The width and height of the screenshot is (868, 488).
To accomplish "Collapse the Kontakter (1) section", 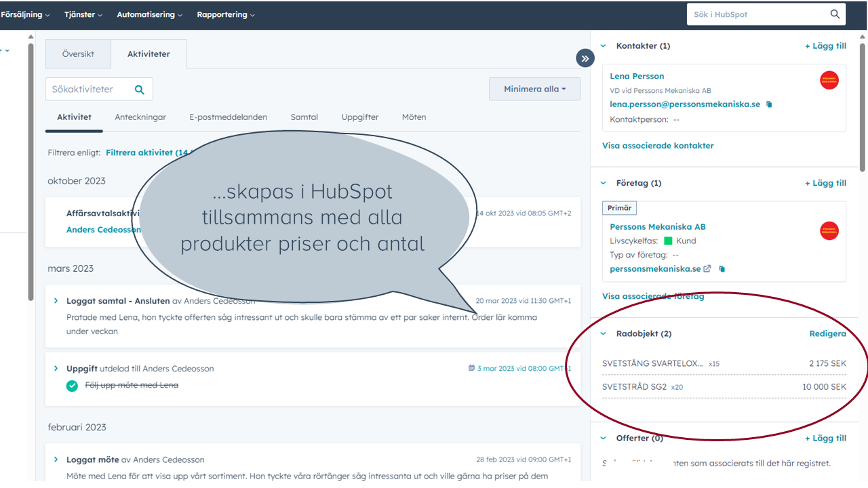I will tap(604, 46).
